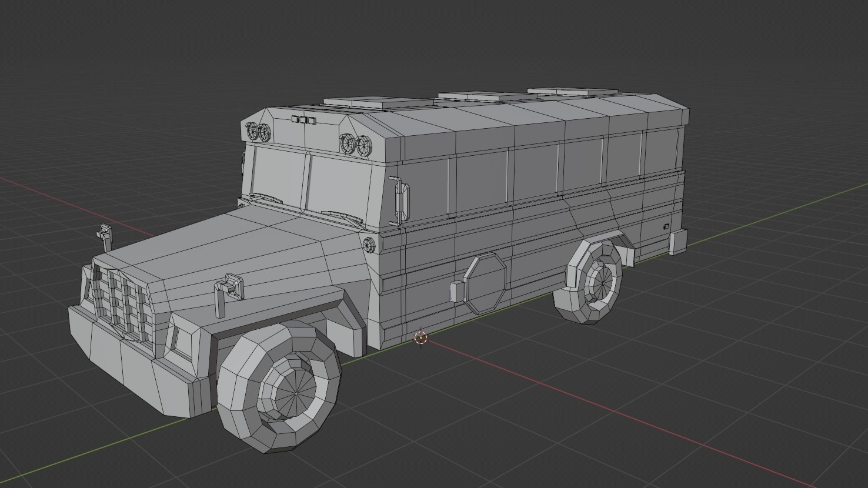Click the small reflector near bus rear

[x=666, y=226]
